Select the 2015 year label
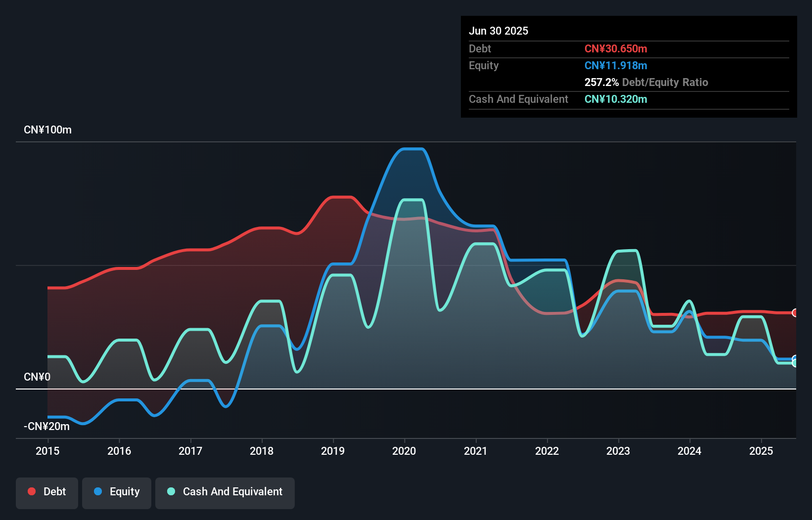The height and width of the screenshot is (520, 812). (47, 451)
